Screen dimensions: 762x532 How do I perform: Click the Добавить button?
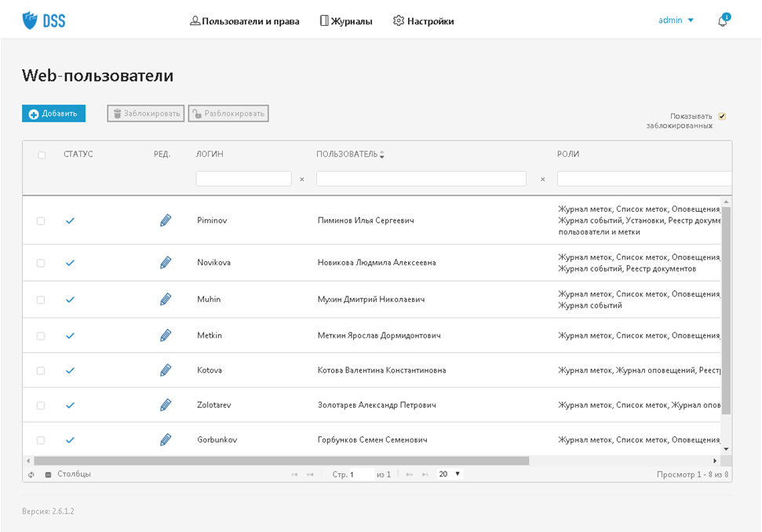(x=53, y=114)
